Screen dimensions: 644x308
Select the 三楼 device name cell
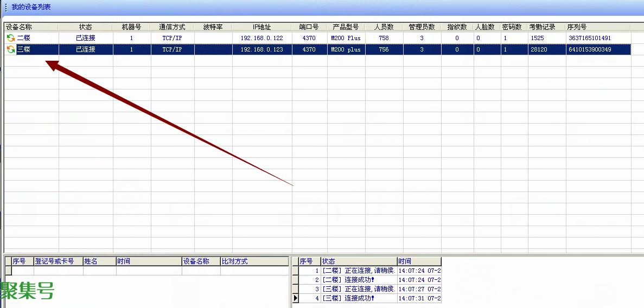[x=24, y=49]
